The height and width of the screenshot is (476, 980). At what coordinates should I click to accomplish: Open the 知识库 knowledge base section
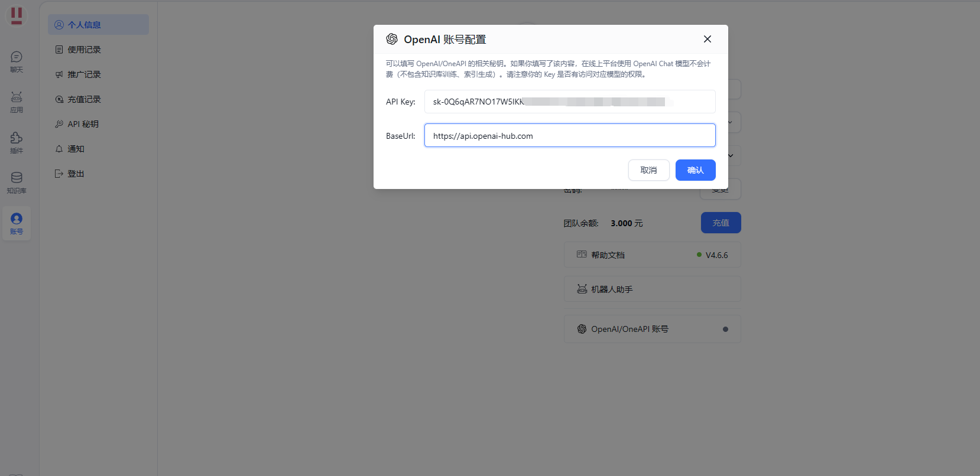[17, 183]
